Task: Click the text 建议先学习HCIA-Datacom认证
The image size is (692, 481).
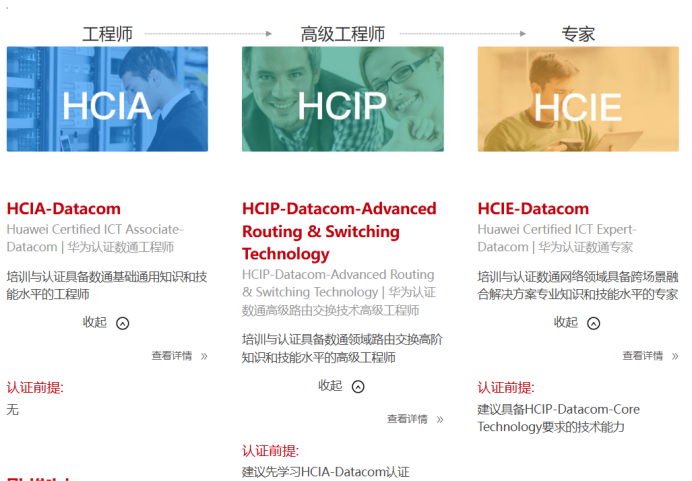Action: pyautogui.click(x=326, y=472)
